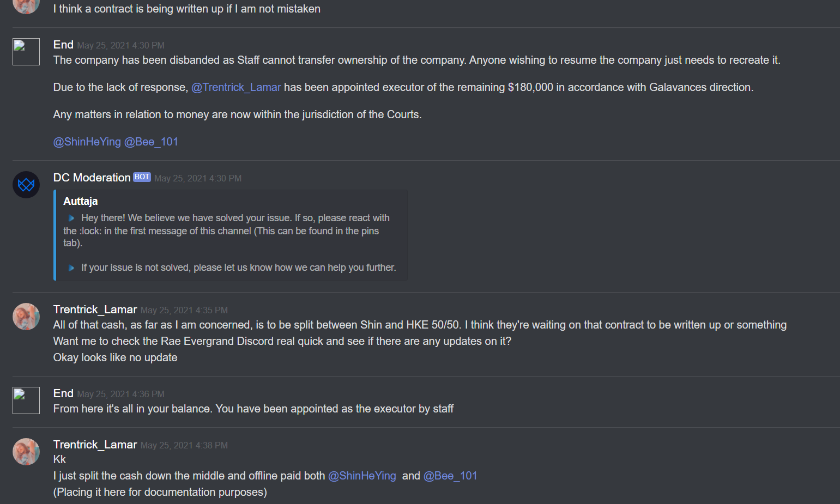Viewport: 840px width, 504px height.
Task: Click the DC Moderation bot avatar icon
Action: tap(26, 185)
